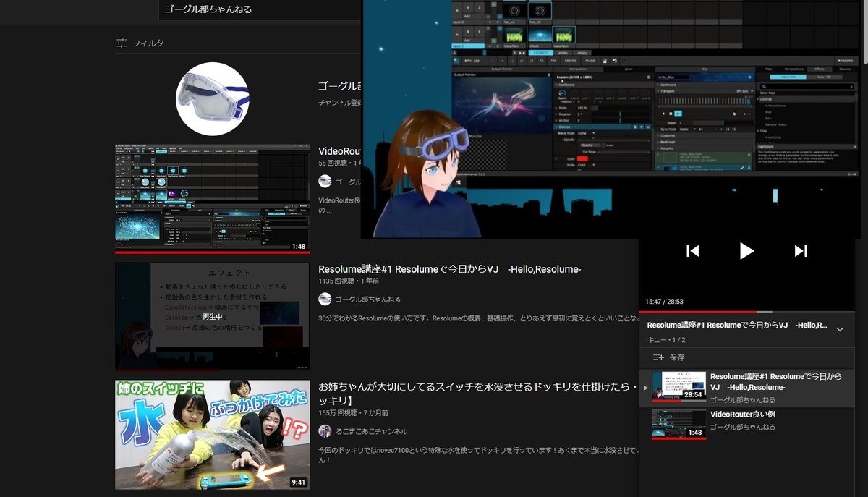Seek using the miniplayer red progress bar
This screenshot has width=868, height=497.
[x=746, y=312]
